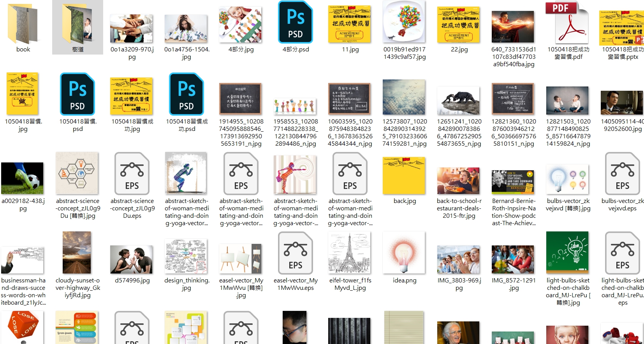Select the 1050418習慣.psd file icon
Image resolution: width=644 pixels, height=344 pixels.
click(x=77, y=94)
